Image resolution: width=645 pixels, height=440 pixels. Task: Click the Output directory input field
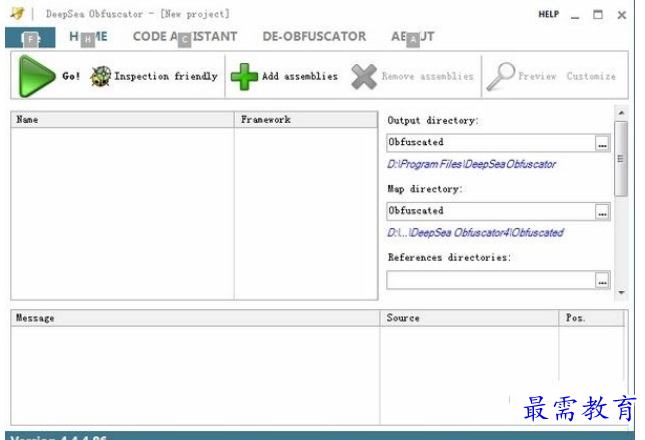pos(491,143)
